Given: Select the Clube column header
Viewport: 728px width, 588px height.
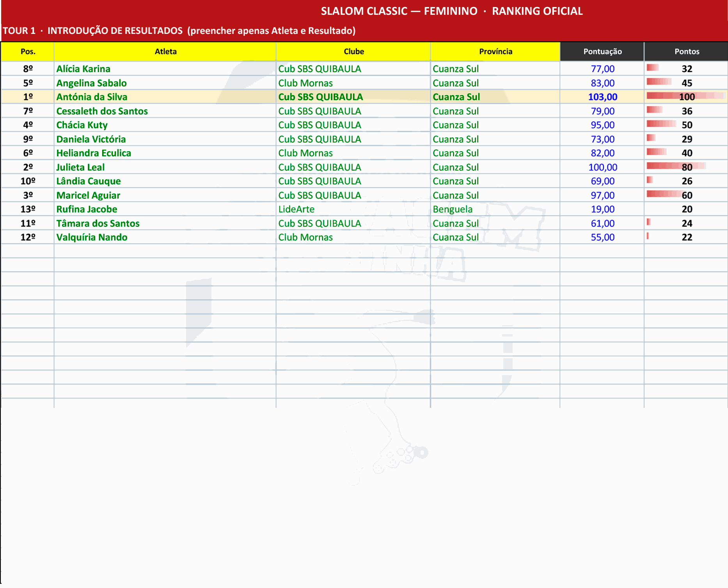Looking at the screenshot, I should 353,51.
